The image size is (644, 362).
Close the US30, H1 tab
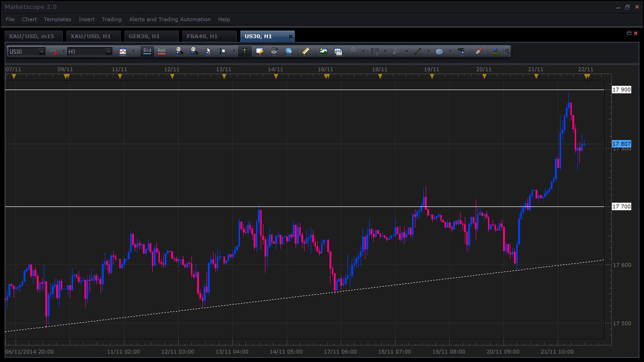click(290, 36)
